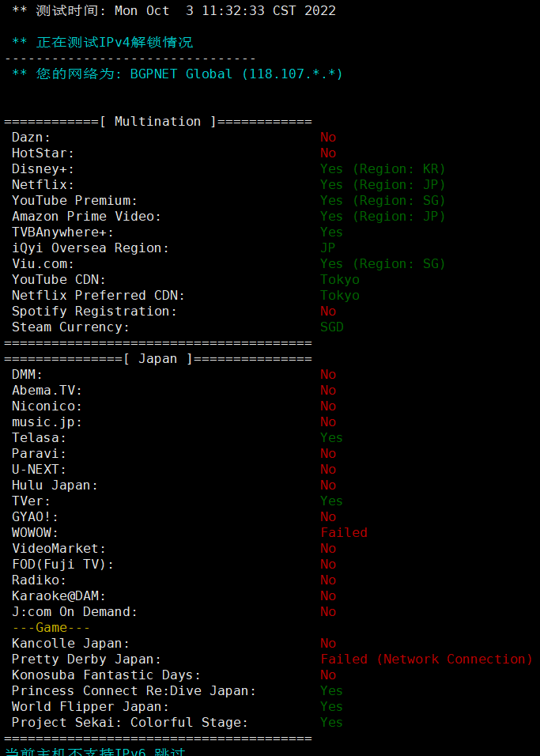Click the WOWOW Failed status

pyautogui.click(x=344, y=533)
